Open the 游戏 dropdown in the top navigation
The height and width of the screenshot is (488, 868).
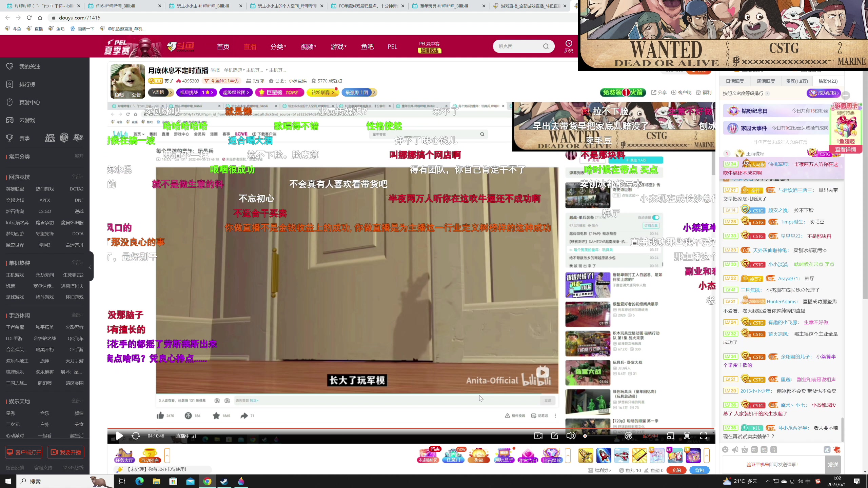338,47
